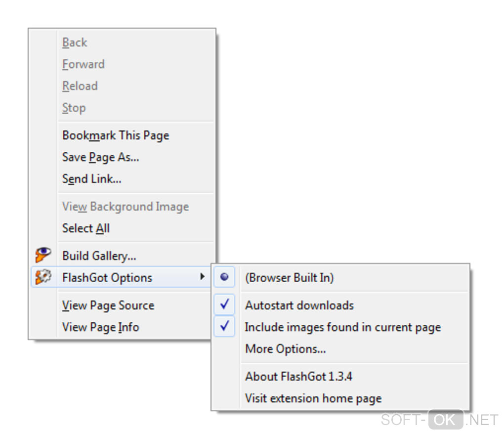This screenshot has height=432, width=504.
Task: Open View Page Source
Action: pyautogui.click(x=108, y=305)
